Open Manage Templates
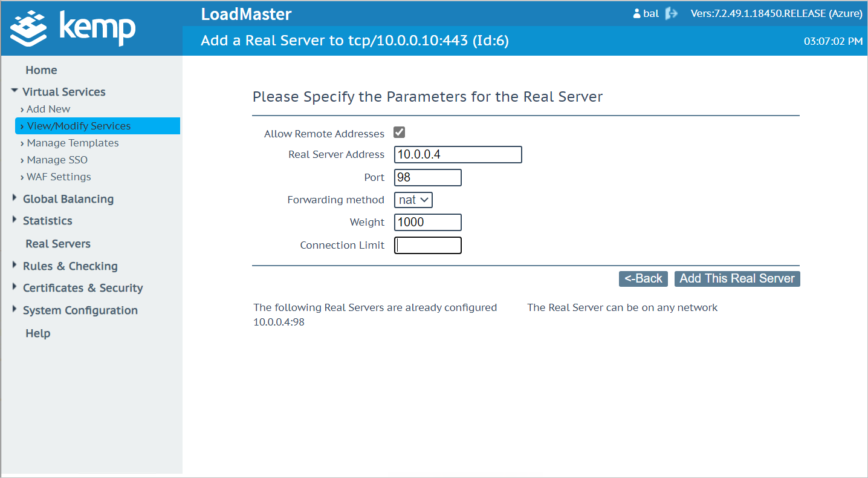 [73, 143]
